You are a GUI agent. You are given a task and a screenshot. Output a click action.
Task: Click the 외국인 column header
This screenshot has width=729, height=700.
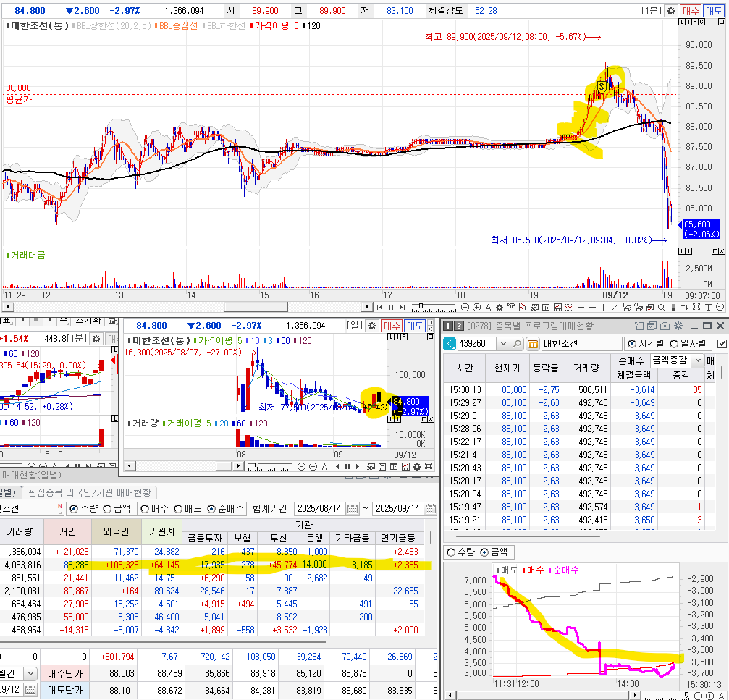[x=116, y=532]
